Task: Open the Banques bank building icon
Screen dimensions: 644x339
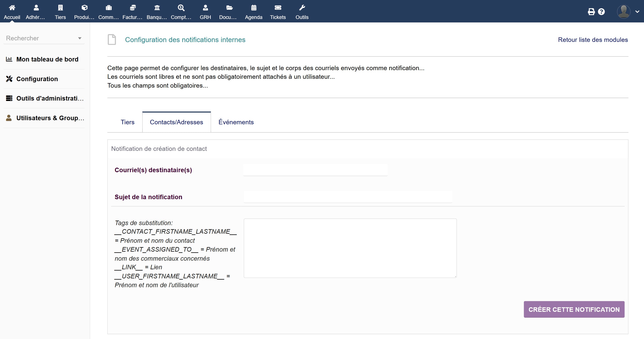Action: click(157, 8)
